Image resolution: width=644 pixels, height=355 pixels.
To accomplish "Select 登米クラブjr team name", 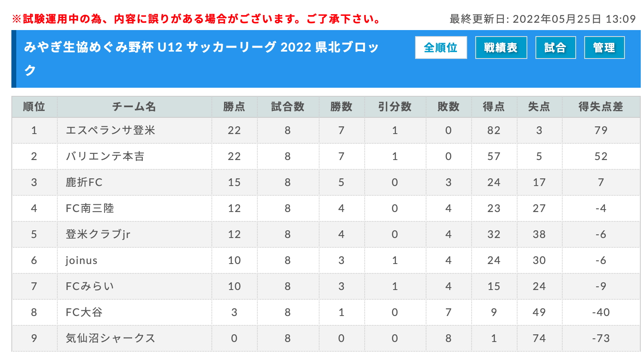I will point(98,234).
